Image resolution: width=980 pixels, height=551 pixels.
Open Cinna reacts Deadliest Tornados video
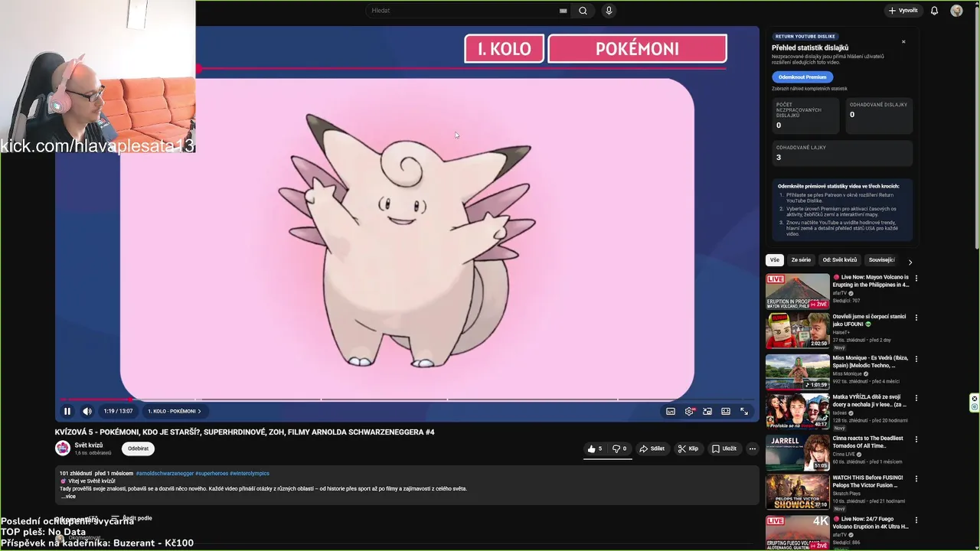tap(798, 453)
